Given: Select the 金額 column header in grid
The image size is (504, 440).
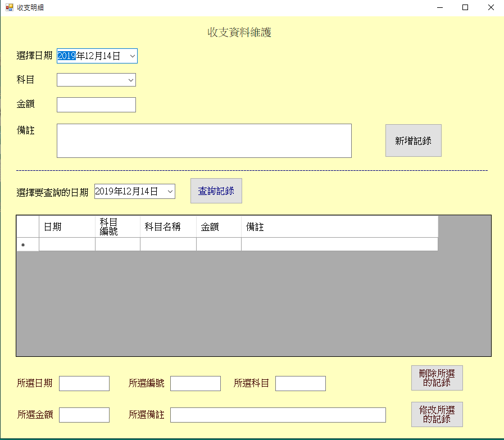Looking at the screenshot, I should (219, 227).
